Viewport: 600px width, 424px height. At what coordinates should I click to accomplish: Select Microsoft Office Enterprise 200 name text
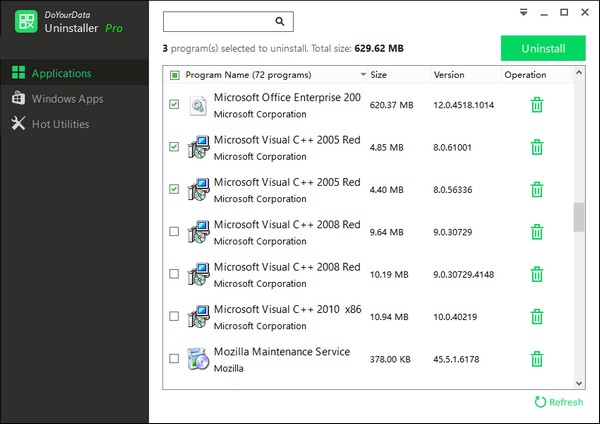coord(287,98)
